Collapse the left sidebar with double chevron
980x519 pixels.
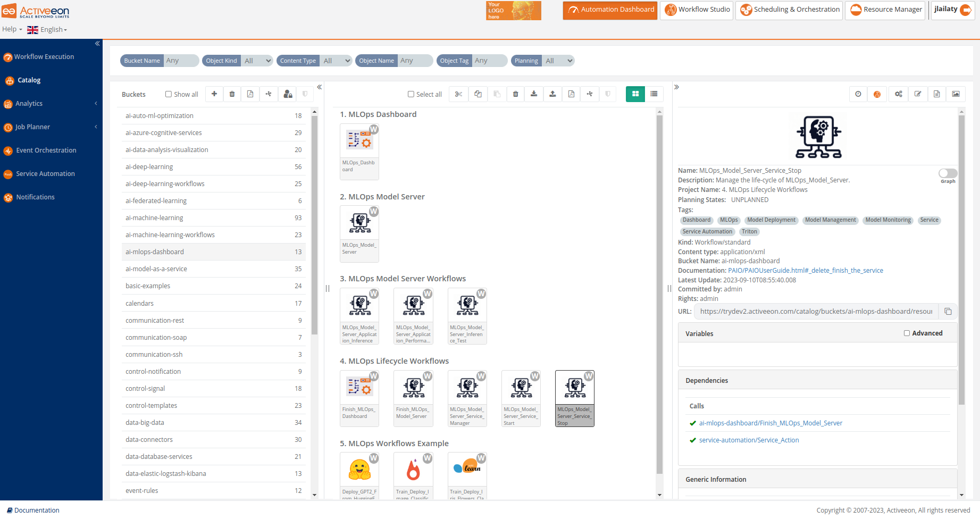point(97,44)
